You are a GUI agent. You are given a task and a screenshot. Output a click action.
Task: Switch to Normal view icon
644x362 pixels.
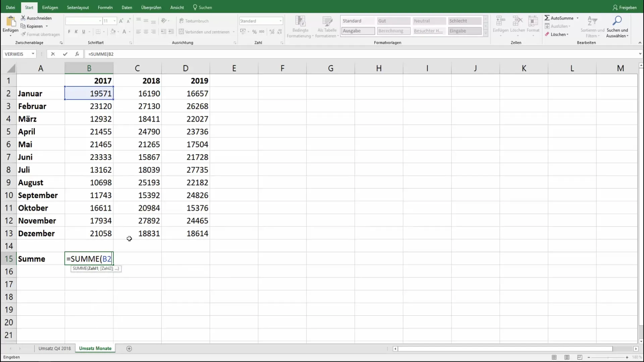coord(554,357)
